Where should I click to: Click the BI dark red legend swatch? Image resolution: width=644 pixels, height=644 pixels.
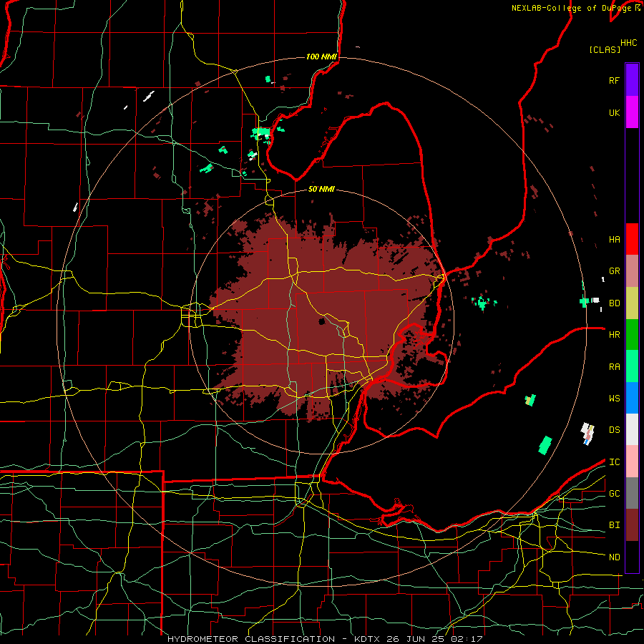click(x=632, y=525)
